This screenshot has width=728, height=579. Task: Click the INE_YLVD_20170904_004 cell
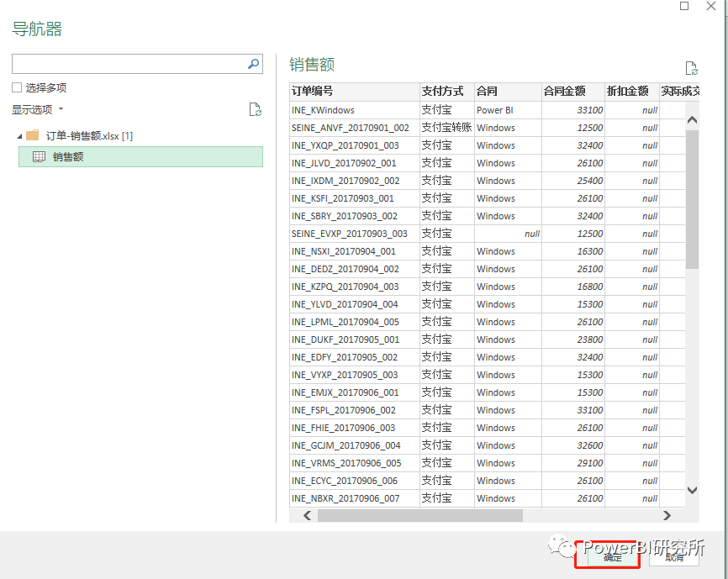[x=354, y=304]
